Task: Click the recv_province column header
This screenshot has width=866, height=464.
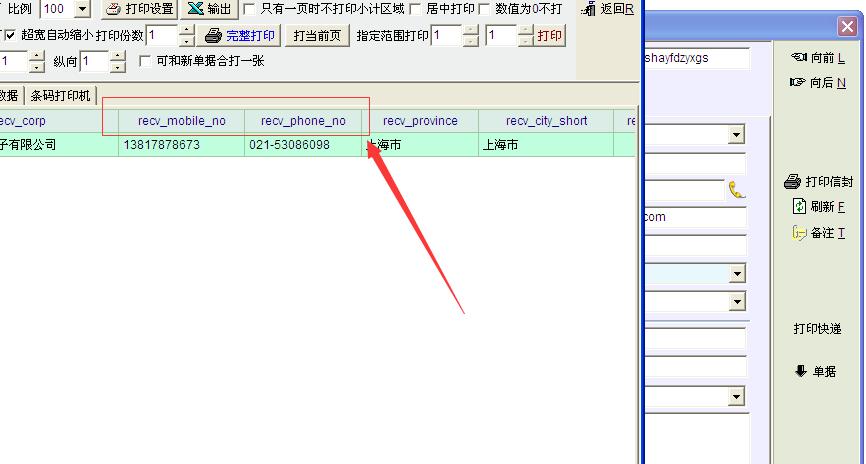Action: point(420,121)
